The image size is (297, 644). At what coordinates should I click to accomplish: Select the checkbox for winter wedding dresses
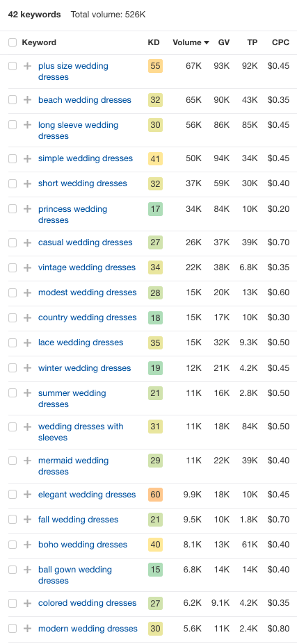(13, 368)
